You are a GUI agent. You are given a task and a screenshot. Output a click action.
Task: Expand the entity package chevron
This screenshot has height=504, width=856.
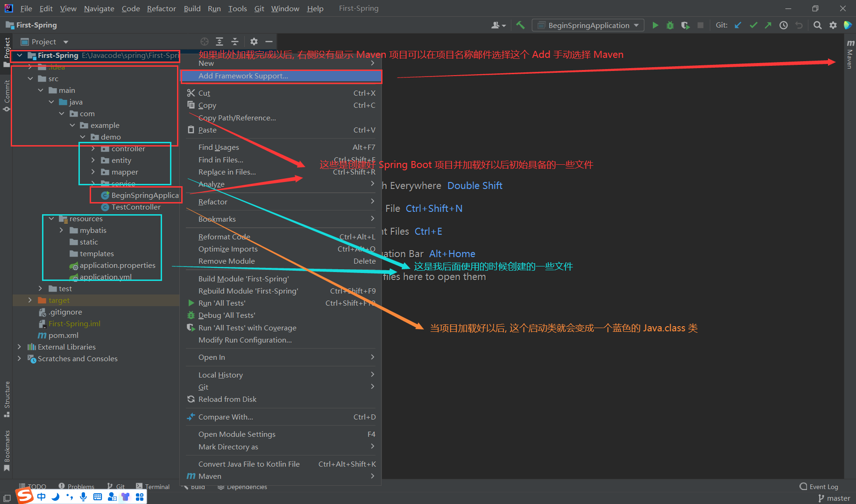click(93, 160)
